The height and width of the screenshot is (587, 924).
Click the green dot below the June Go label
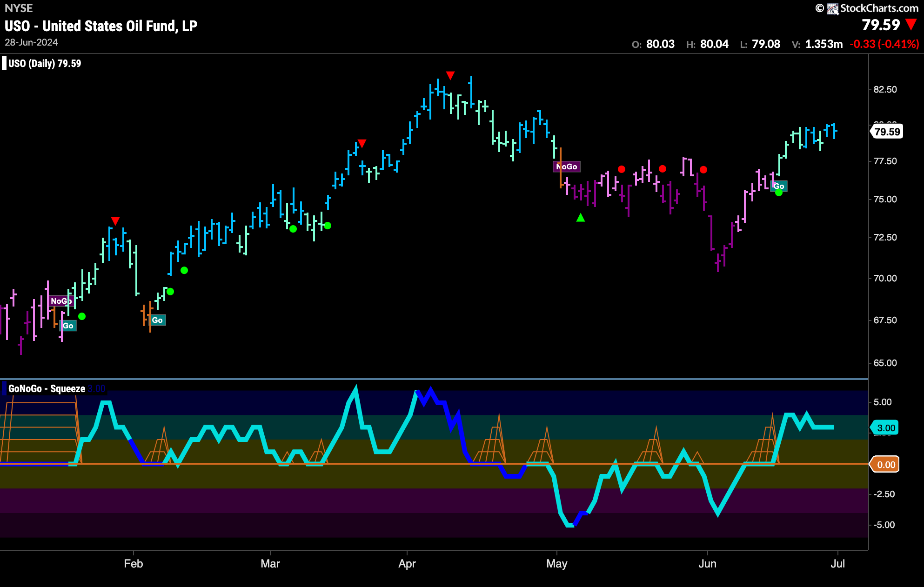779,193
